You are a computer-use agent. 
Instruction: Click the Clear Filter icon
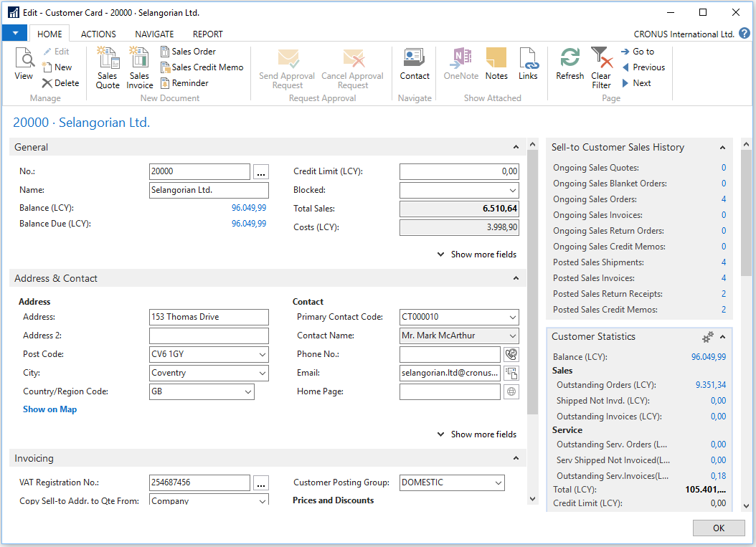coord(602,57)
